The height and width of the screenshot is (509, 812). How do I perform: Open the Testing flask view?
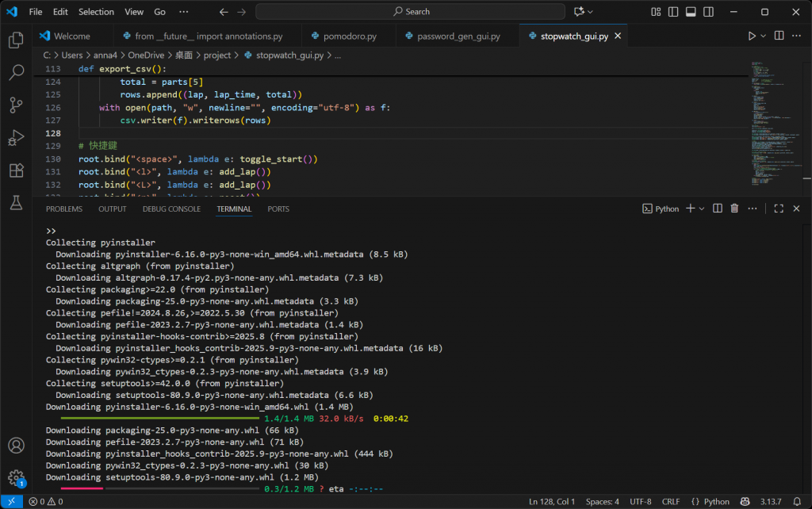(x=16, y=203)
